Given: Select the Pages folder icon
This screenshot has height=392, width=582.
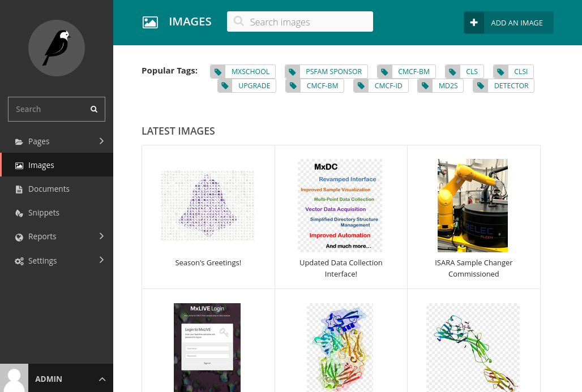Looking at the screenshot, I should (19, 141).
